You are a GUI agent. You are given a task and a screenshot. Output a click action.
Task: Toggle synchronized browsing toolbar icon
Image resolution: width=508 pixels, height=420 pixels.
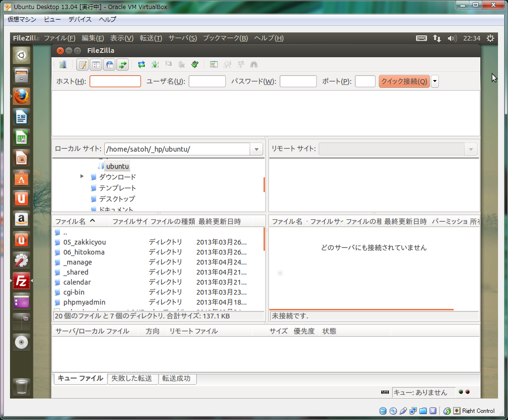pyautogui.click(x=240, y=64)
